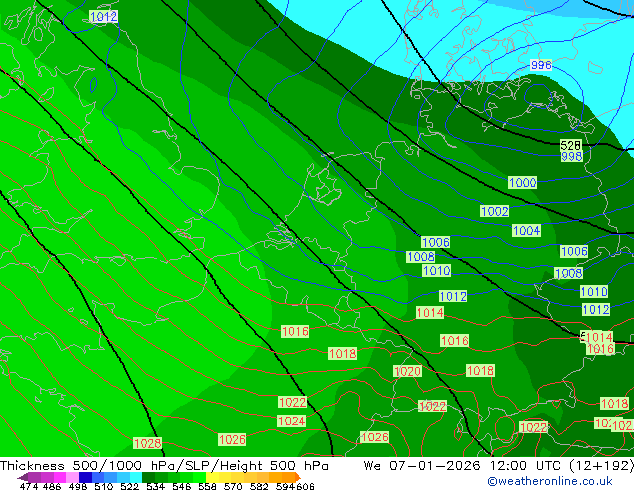Click the red 1024 isobar label

[x=292, y=421]
